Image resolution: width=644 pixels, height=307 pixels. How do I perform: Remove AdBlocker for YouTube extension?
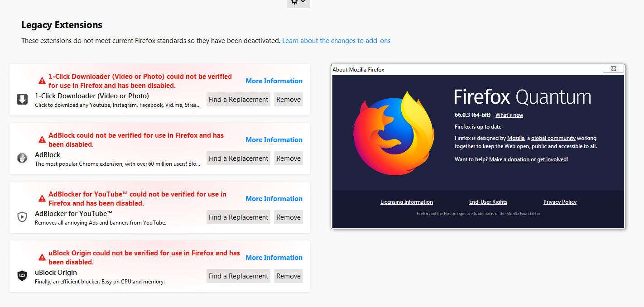[x=288, y=217]
